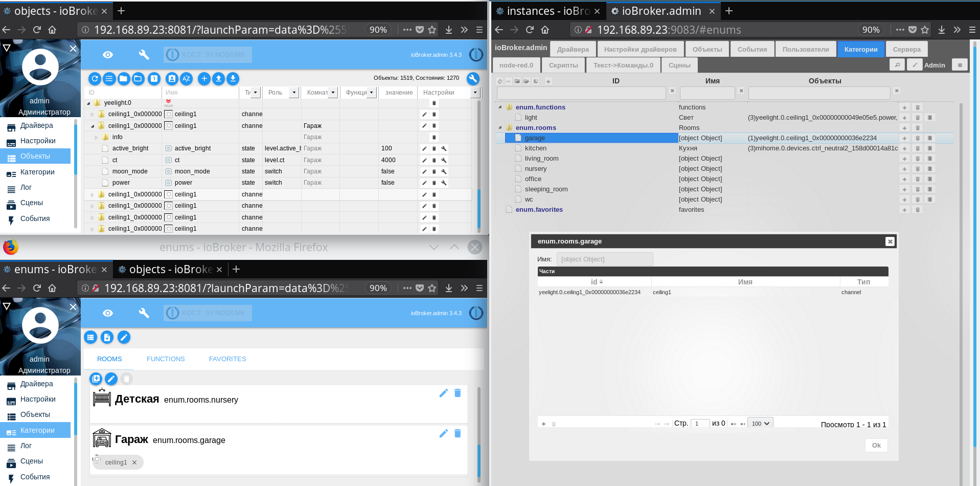Collapse the enum.rooms tree node
The width and height of the screenshot is (980, 486).
(x=500, y=128)
